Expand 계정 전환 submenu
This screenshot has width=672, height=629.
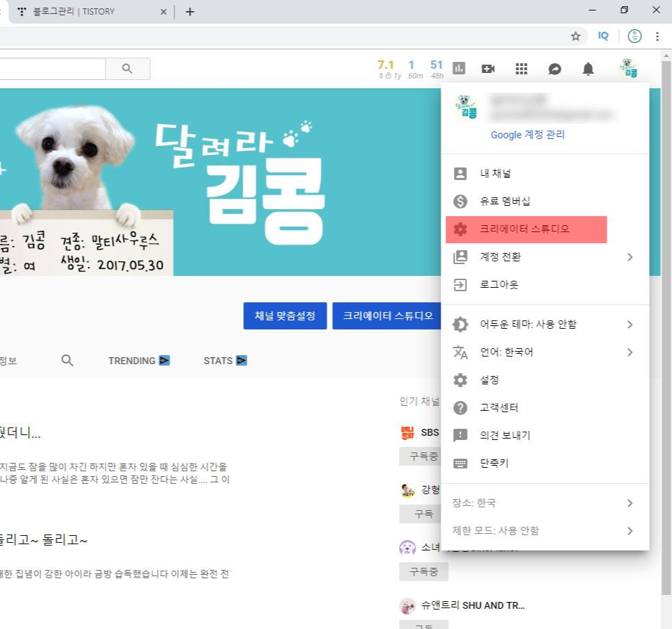[545, 257]
